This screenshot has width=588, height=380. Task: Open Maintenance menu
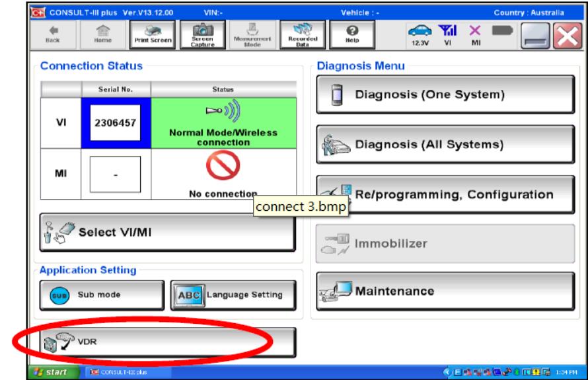click(445, 291)
